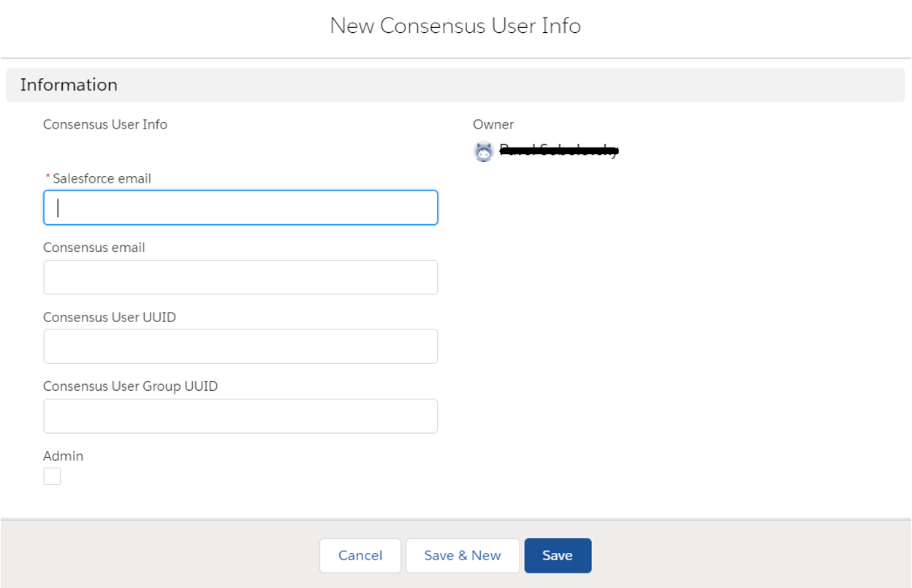Viewport: 912px width, 588px height.
Task: Save the Consensus User Info record
Action: (x=558, y=556)
